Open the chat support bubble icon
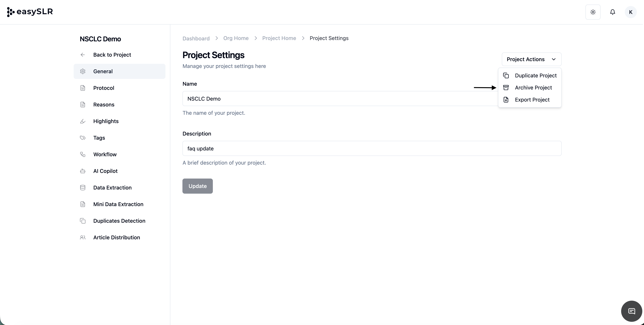Viewport: 644px width, 325px height. (x=632, y=311)
